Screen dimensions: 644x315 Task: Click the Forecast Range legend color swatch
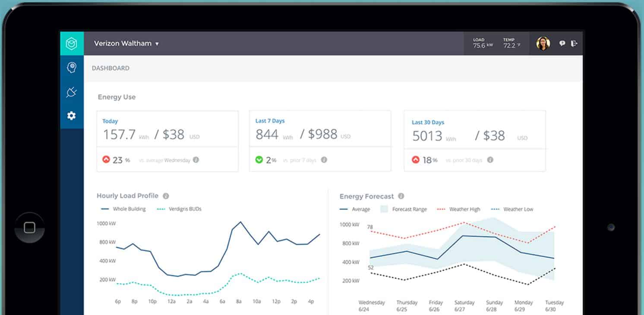point(384,209)
